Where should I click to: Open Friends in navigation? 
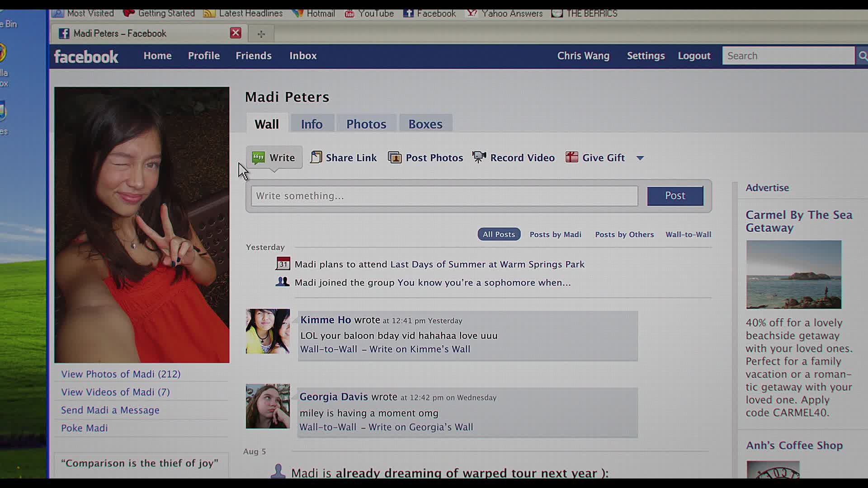[x=254, y=56]
